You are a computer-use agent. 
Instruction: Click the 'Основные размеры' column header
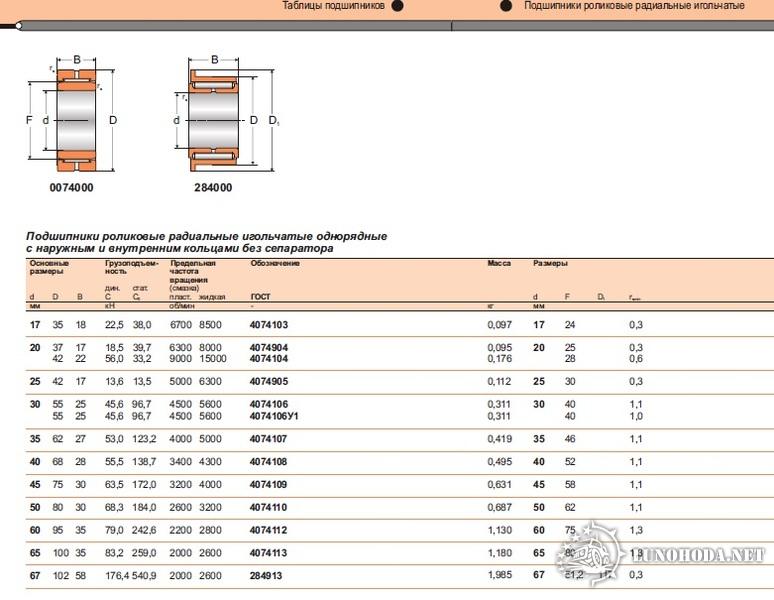[x=49, y=267]
